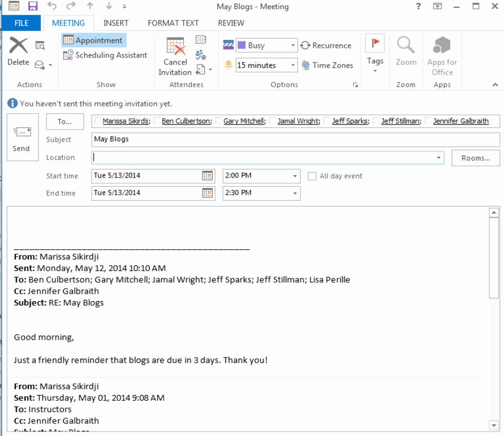Click the To... button

(x=65, y=122)
